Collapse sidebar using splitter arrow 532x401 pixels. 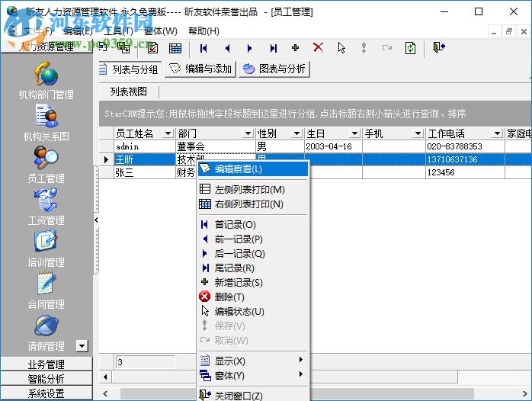tap(96, 220)
